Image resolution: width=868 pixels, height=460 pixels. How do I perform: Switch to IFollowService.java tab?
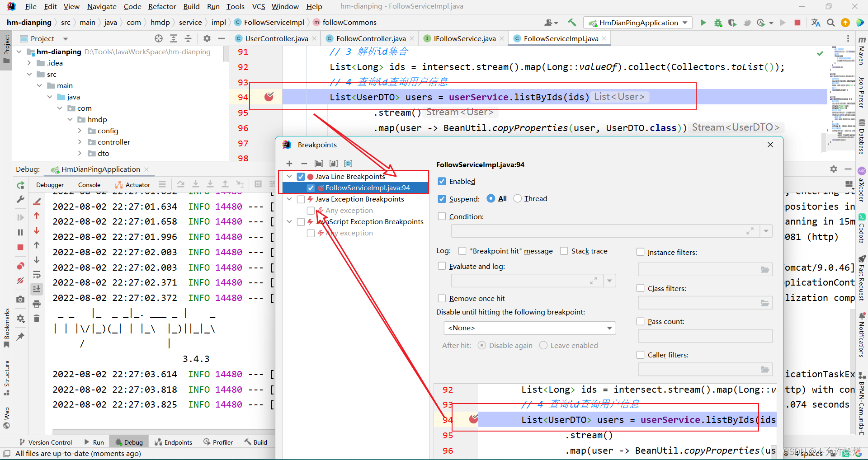464,38
